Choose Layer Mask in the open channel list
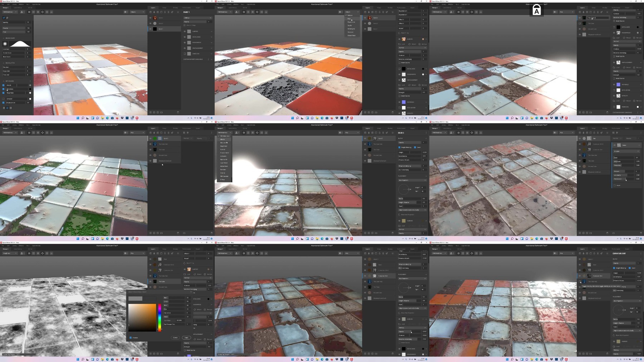Viewport: 644px width, 362px height. (224, 163)
